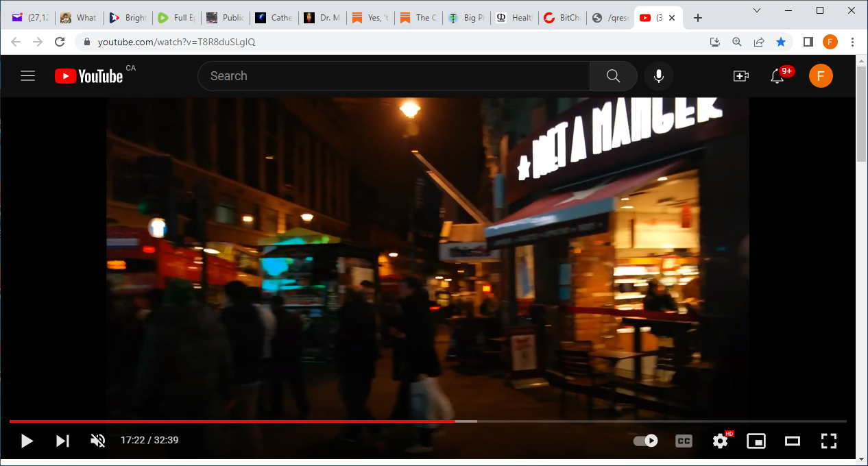Switch to the The C tab
This screenshot has height=466, width=868.
(419, 18)
